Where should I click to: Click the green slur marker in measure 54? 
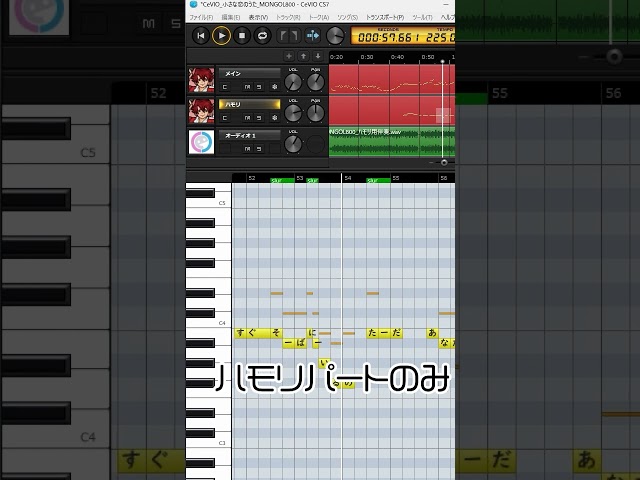(378, 180)
